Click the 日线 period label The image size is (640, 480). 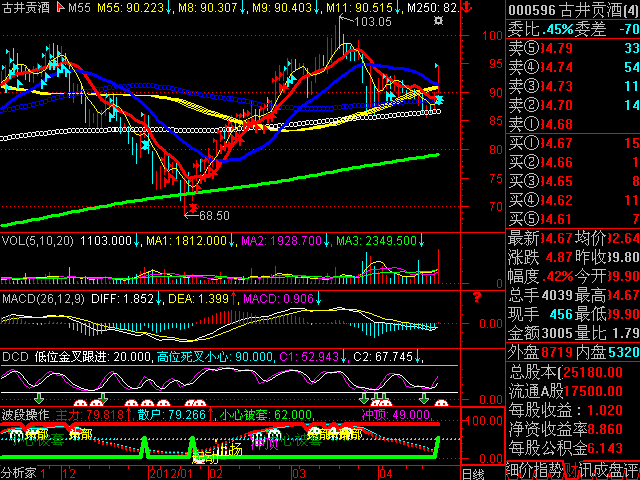click(x=474, y=474)
